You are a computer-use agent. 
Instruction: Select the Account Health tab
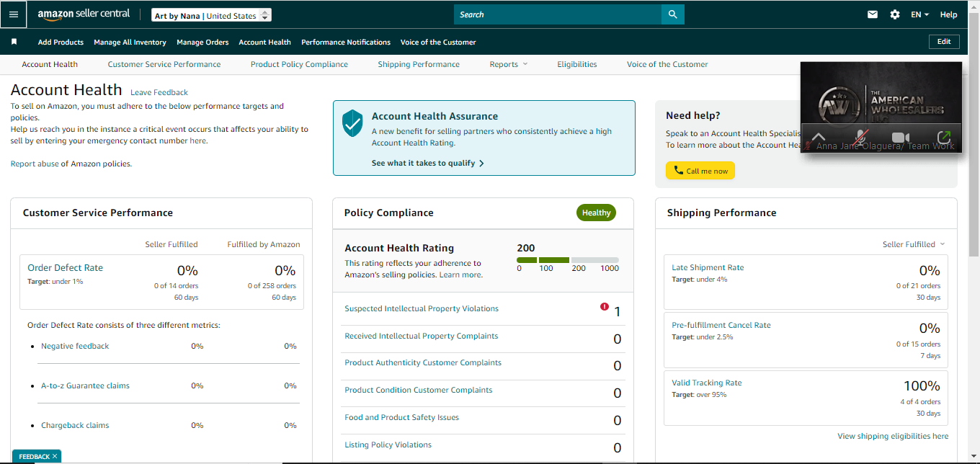coord(50,64)
